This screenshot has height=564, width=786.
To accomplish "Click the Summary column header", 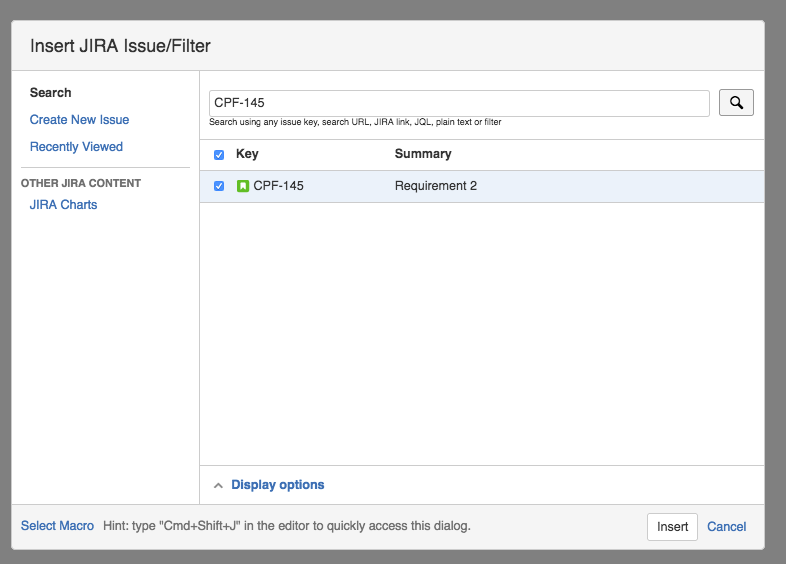I will [423, 154].
